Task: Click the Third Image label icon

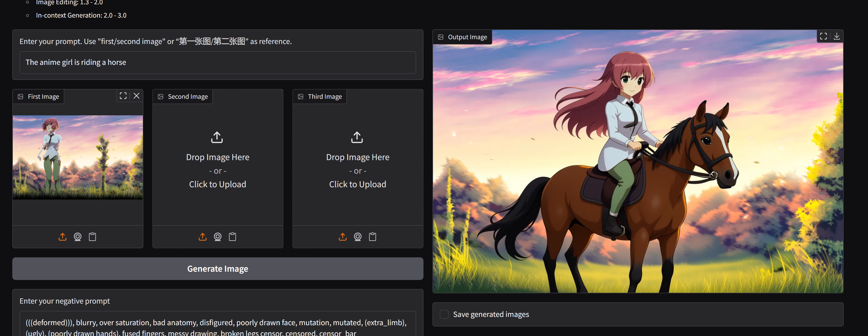Action: [300, 97]
